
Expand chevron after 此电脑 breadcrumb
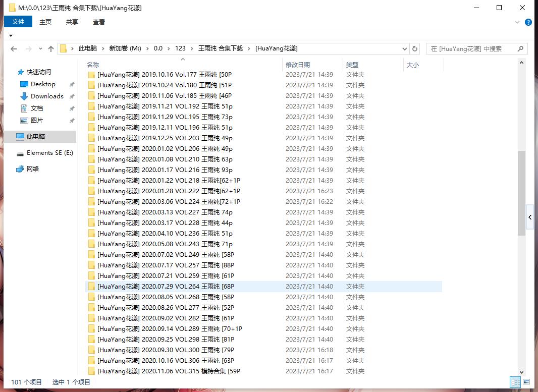tap(103, 49)
